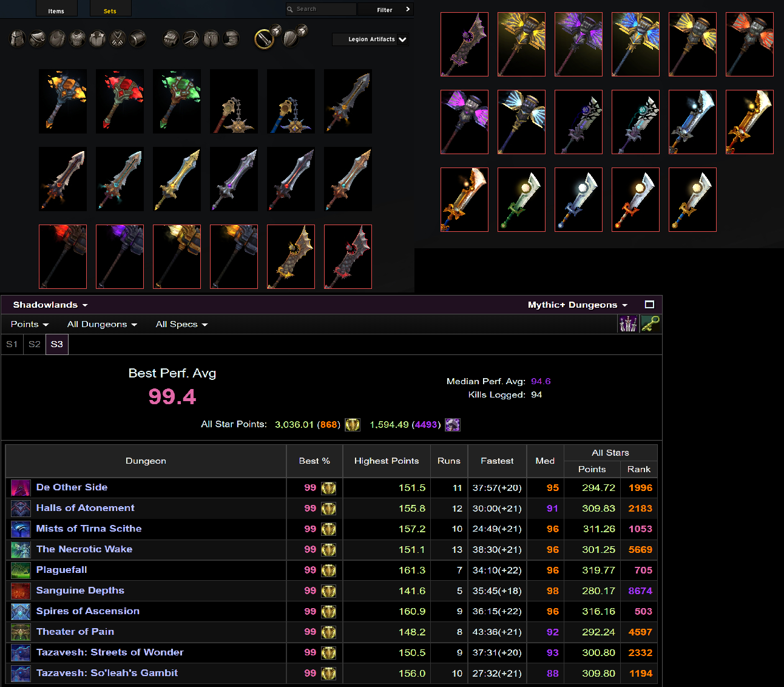Click the spec icon next to rank 4493
The height and width of the screenshot is (687, 784).
coord(453,425)
